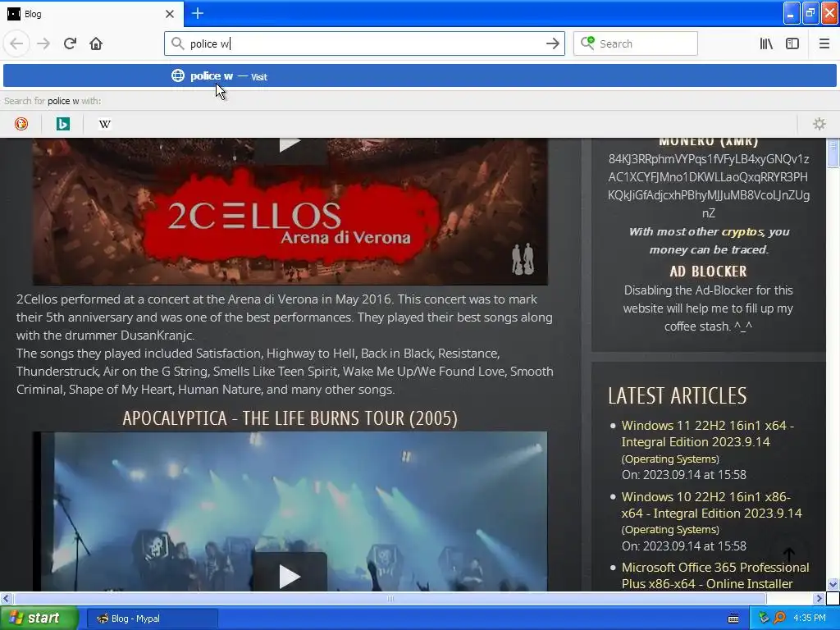Viewport: 840px width, 630px height.
Task: Click the address bar text field
Action: click(x=364, y=43)
